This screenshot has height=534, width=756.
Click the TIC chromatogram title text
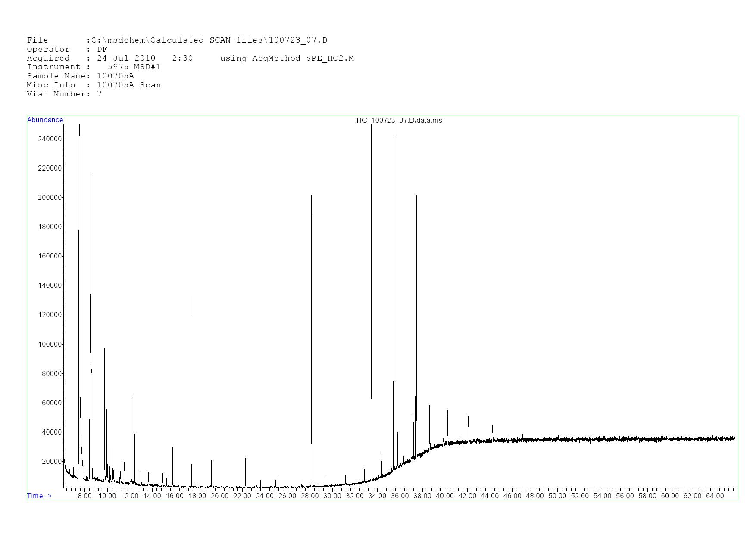(x=398, y=121)
